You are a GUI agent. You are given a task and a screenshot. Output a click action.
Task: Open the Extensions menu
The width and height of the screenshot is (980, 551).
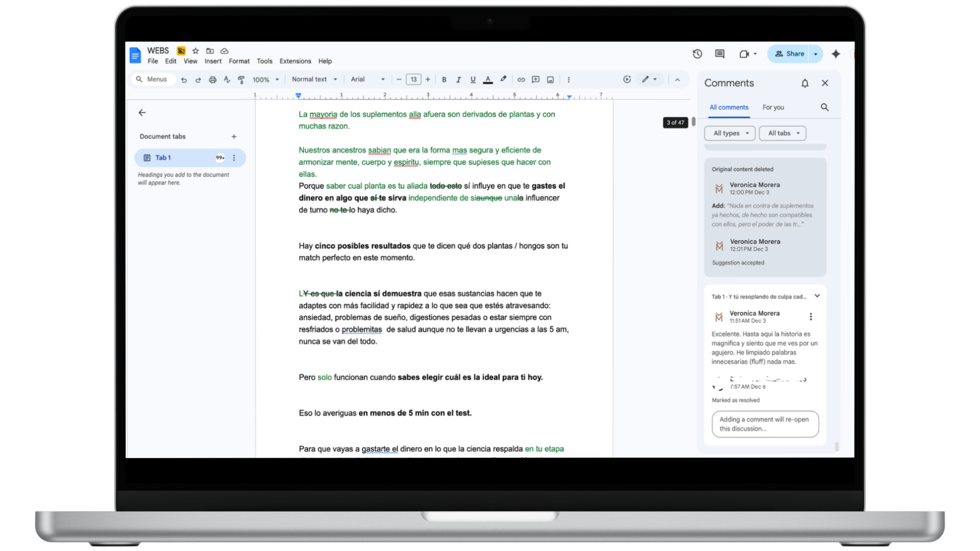[x=295, y=61]
